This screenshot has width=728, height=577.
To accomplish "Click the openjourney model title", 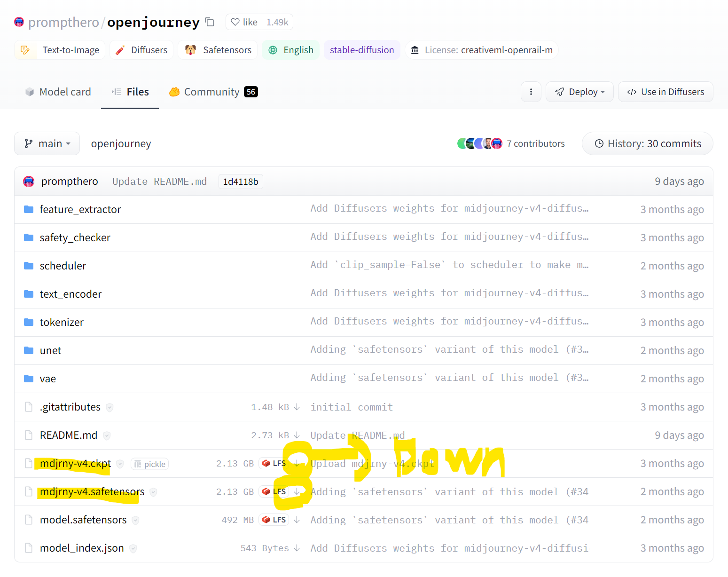I will pyautogui.click(x=154, y=22).
